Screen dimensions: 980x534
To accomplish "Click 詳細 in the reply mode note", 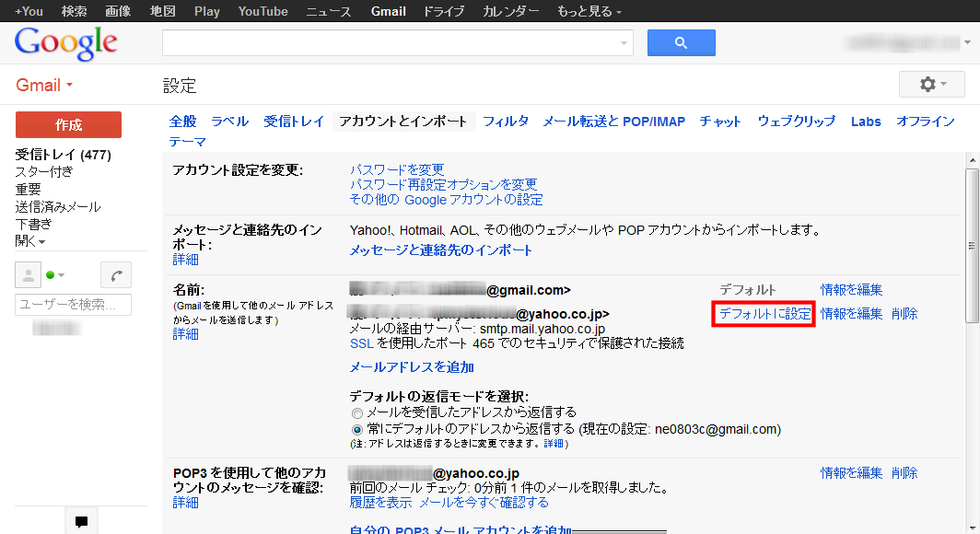I will click(554, 444).
